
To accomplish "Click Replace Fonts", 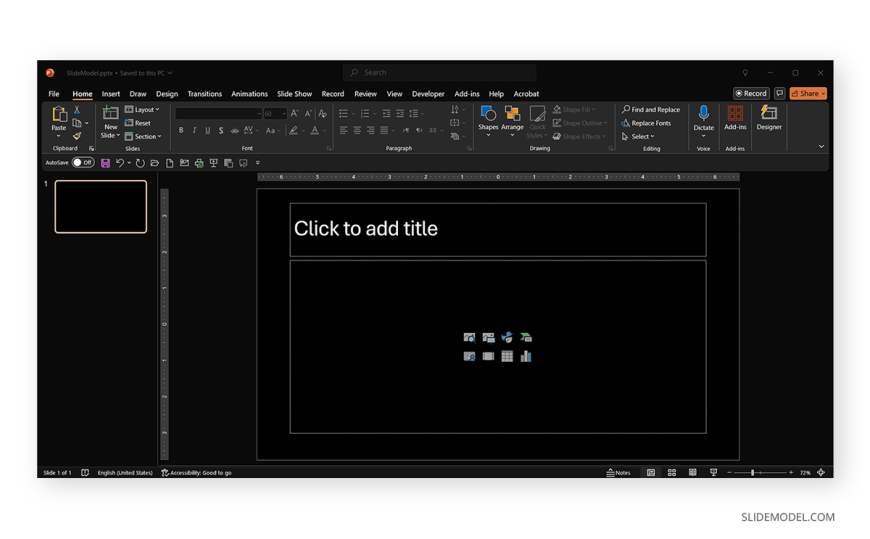I will 646,123.
